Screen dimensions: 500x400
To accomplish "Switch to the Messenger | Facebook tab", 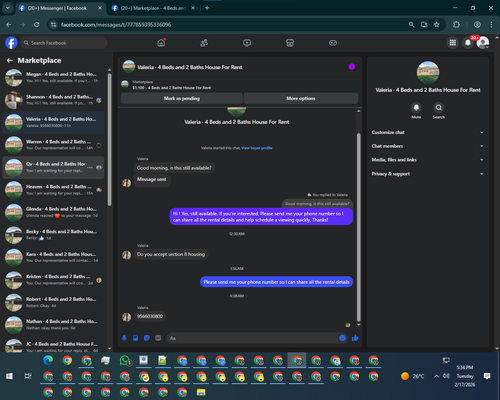I will (x=60, y=8).
